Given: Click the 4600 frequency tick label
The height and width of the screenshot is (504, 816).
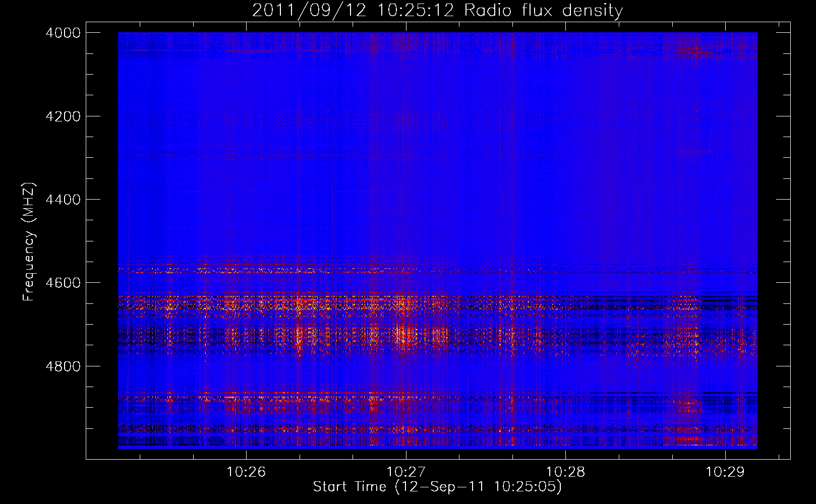Looking at the screenshot, I should [63, 283].
